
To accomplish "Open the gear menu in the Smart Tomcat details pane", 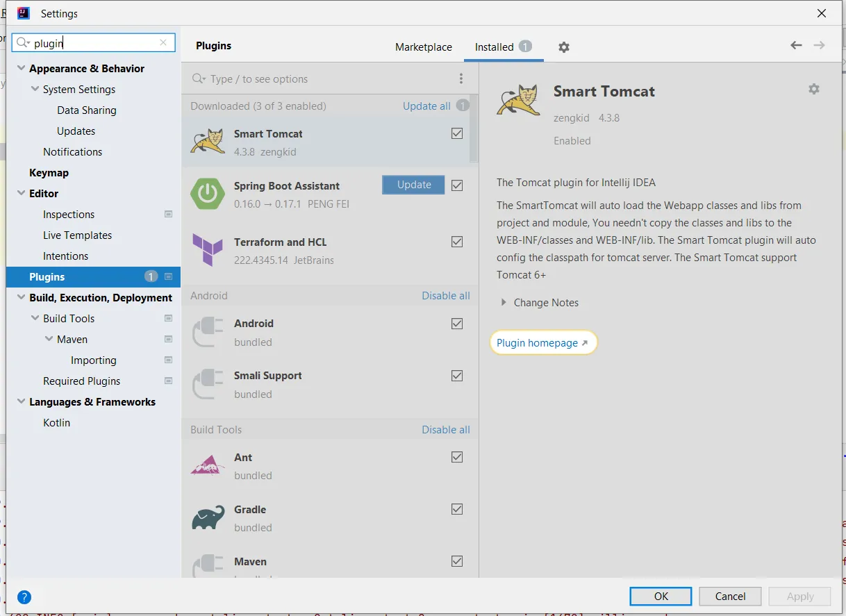I will tap(814, 89).
